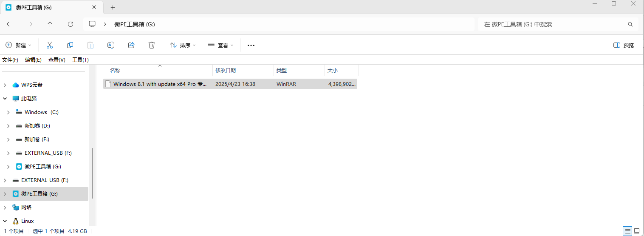Image resolution: width=644 pixels, height=236 pixels.
Task: Collapse the 此电脑 tree node
Action: [x=5, y=99]
